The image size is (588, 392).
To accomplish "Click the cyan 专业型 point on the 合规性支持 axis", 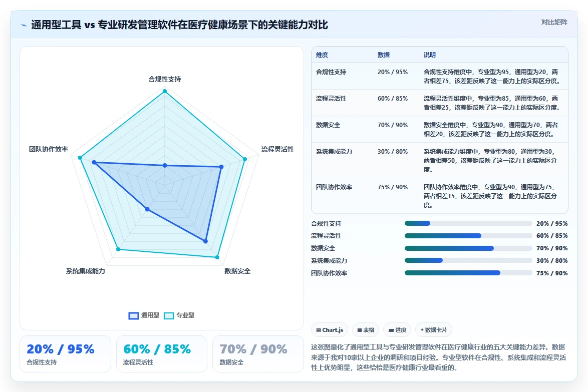I will 165,91.
